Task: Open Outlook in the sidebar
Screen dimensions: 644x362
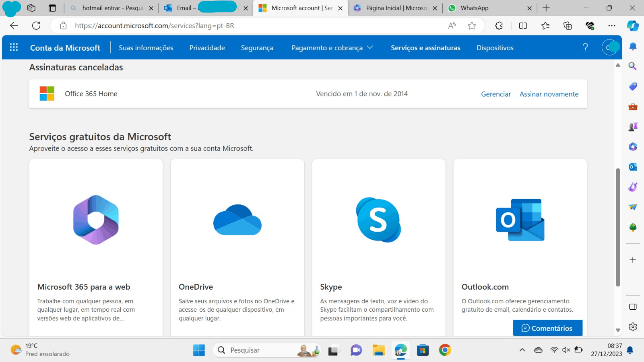Action: 633,167
